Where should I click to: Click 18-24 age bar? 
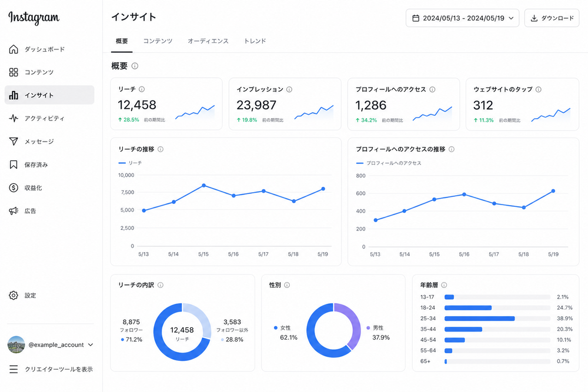coord(468,308)
